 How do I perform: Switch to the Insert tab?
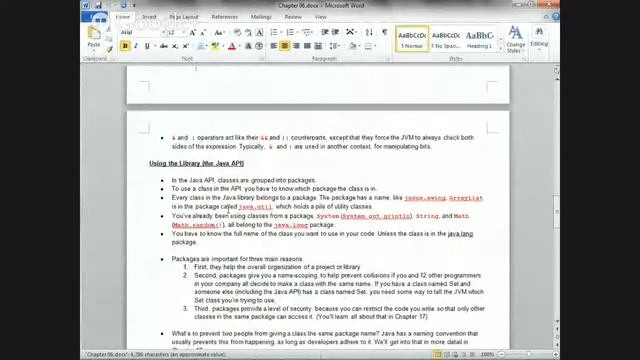click(149, 17)
